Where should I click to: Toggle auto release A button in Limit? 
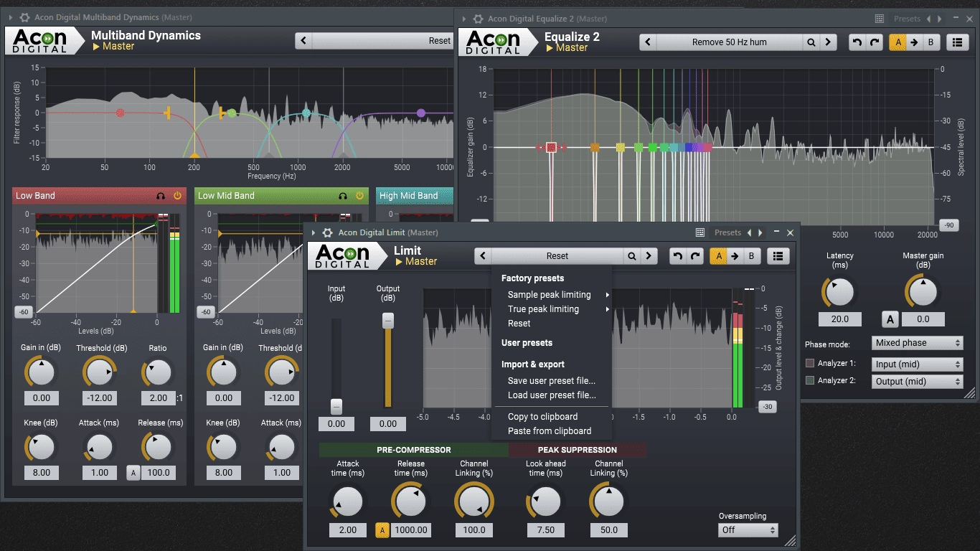(x=382, y=530)
